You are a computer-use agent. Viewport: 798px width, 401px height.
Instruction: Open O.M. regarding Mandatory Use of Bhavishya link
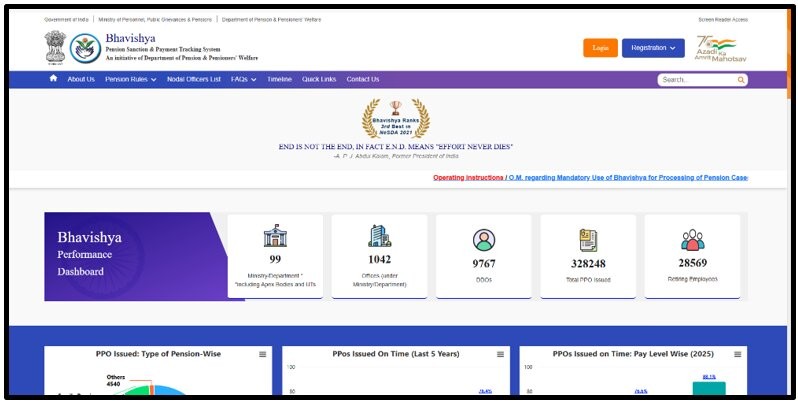click(628, 178)
